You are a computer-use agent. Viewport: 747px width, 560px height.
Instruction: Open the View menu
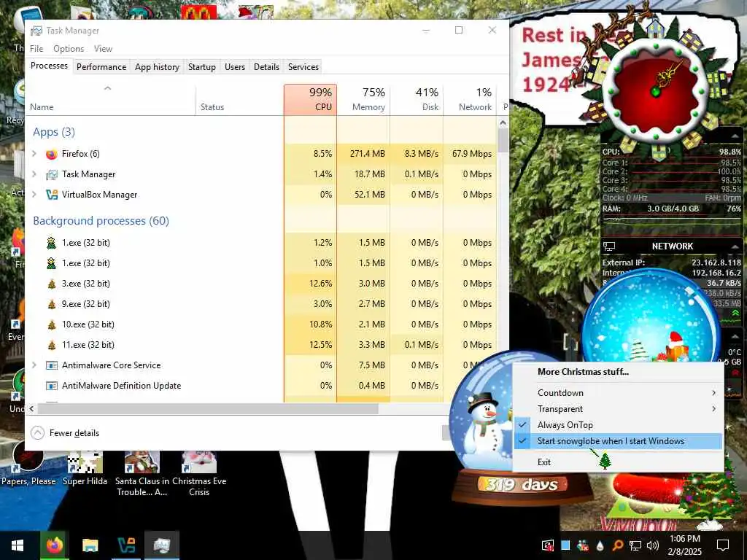[103, 49]
